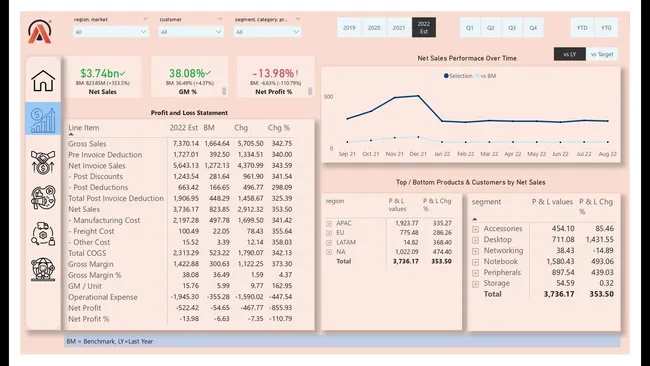This screenshot has height=366, width=650.
Task: Select the GM / Unit line item
Action: coord(85,286)
